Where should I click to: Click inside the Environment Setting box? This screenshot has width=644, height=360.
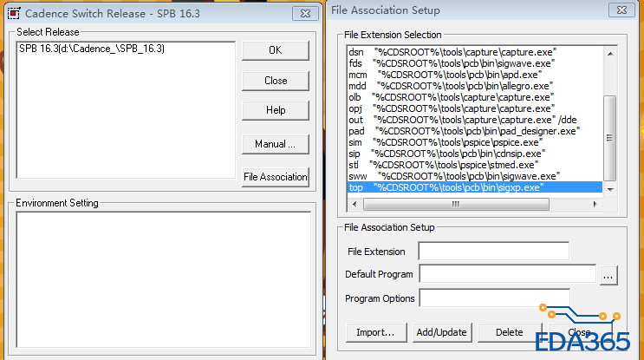click(x=164, y=280)
